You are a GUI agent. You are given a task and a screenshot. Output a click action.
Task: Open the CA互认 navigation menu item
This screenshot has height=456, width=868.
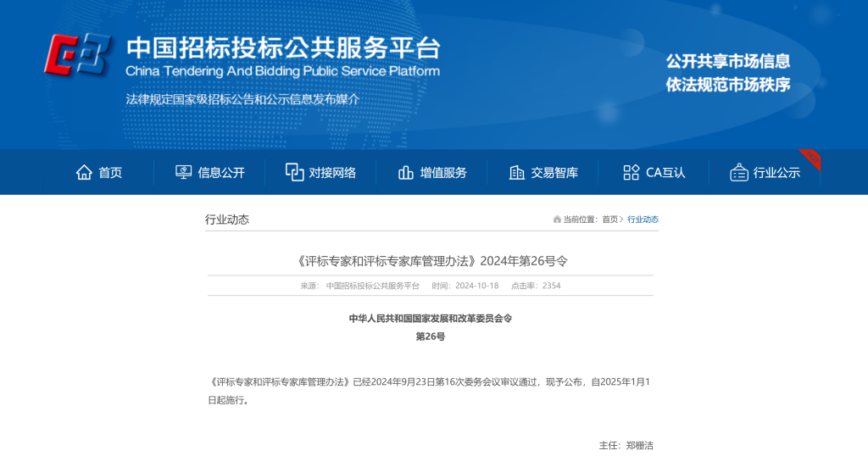click(654, 173)
